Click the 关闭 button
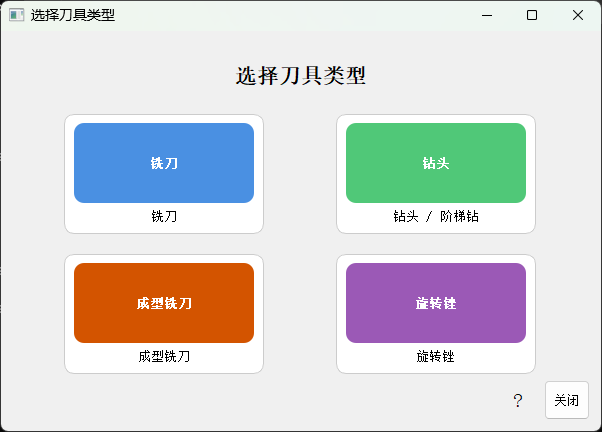The height and width of the screenshot is (432, 602). pyautogui.click(x=567, y=400)
